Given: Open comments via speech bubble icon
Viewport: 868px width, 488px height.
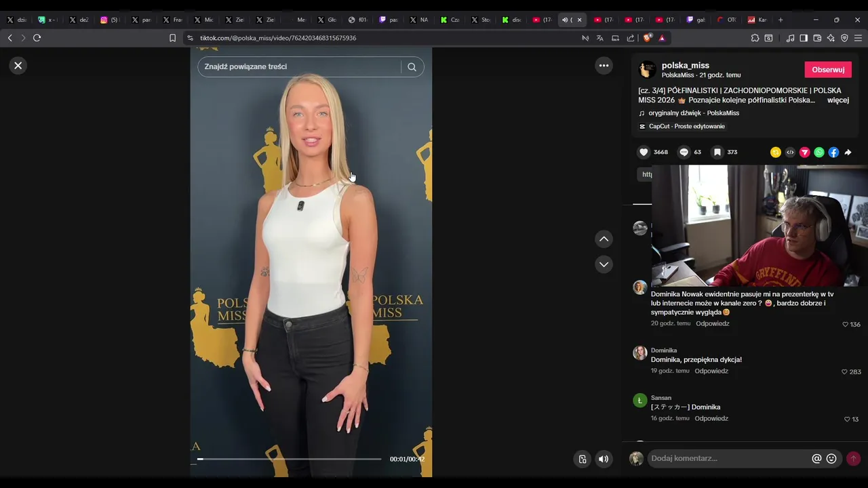Looking at the screenshot, I should [684, 152].
